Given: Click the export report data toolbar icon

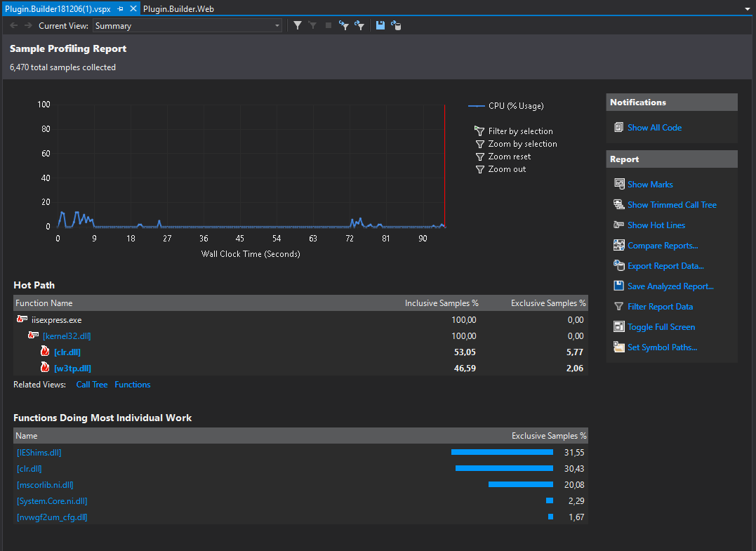Looking at the screenshot, I should pyautogui.click(x=397, y=25).
